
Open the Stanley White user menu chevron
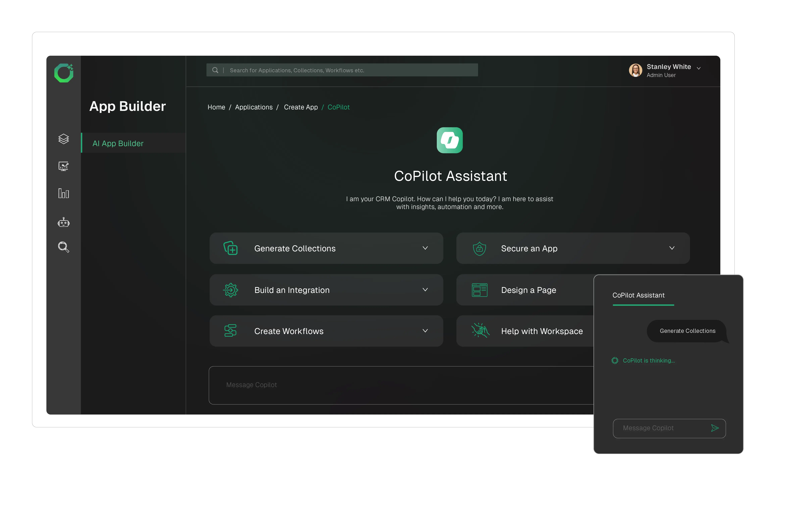[699, 68]
